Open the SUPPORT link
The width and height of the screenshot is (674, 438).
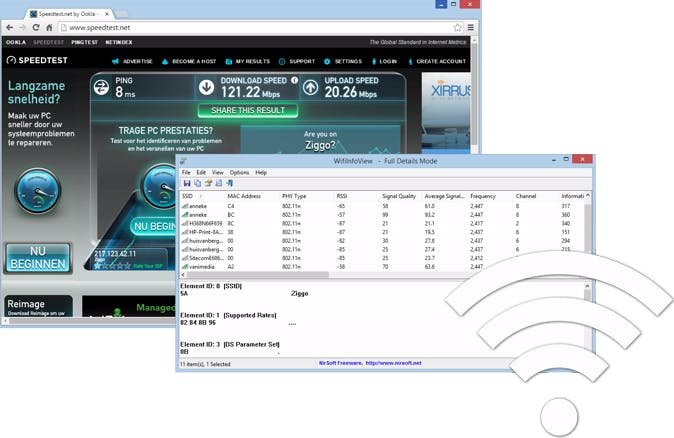tap(297, 61)
